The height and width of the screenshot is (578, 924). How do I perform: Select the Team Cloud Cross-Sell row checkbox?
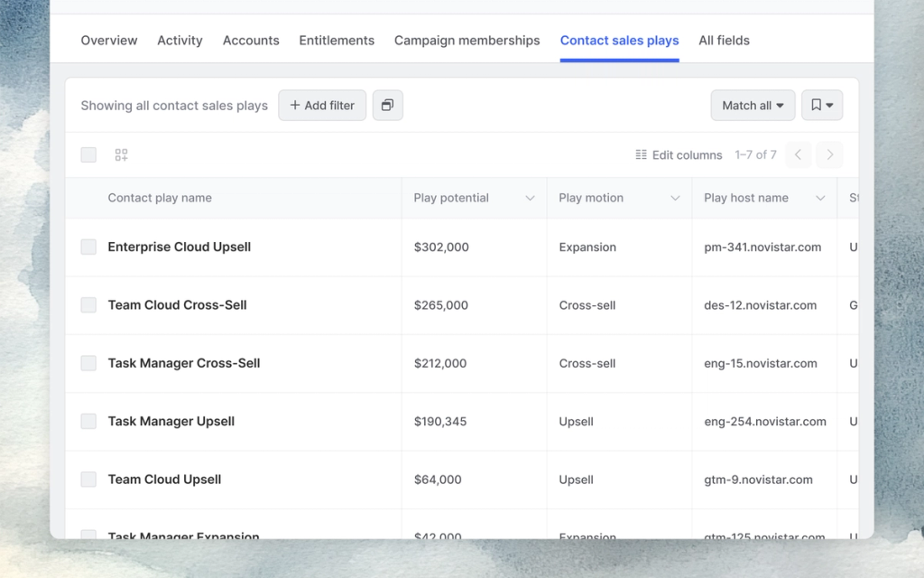click(x=88, y=304)
